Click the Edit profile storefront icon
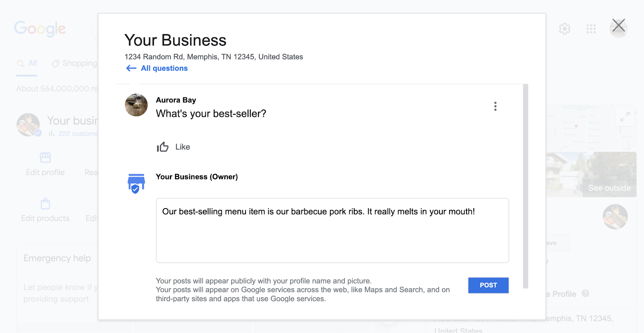644x333 pixels. pos(45,157)
